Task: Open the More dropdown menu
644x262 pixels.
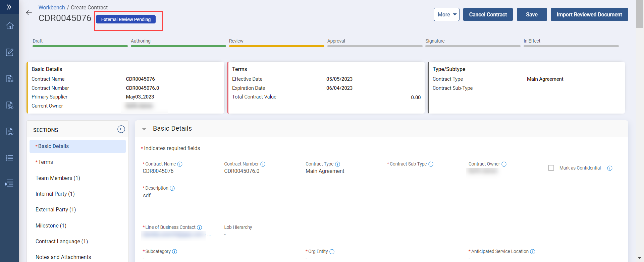Action: coord(446,14)
